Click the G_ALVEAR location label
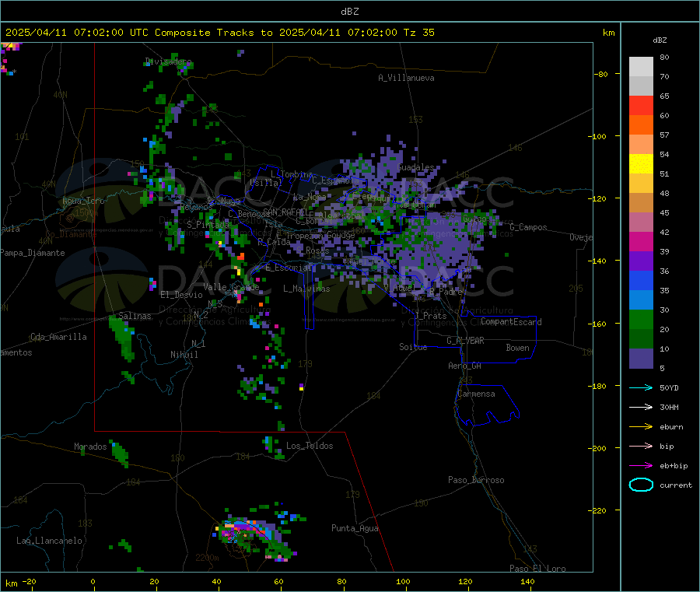This screenshot has height=592, width=700. 465,341
